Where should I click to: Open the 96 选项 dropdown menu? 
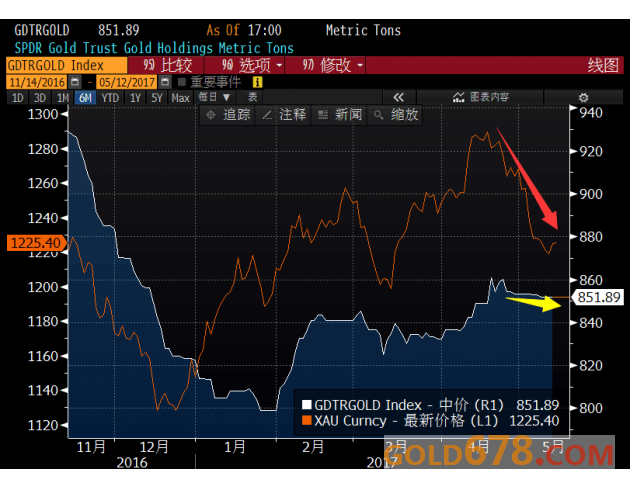pyautogui.click(x=245, y=65)
